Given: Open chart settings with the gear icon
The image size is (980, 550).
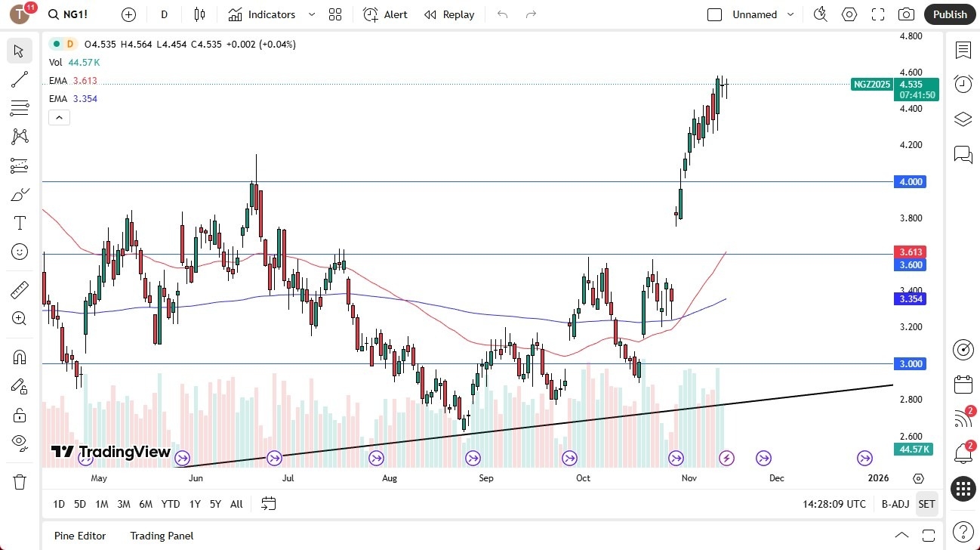Looking at the screenshot, I should coord(849,14).
